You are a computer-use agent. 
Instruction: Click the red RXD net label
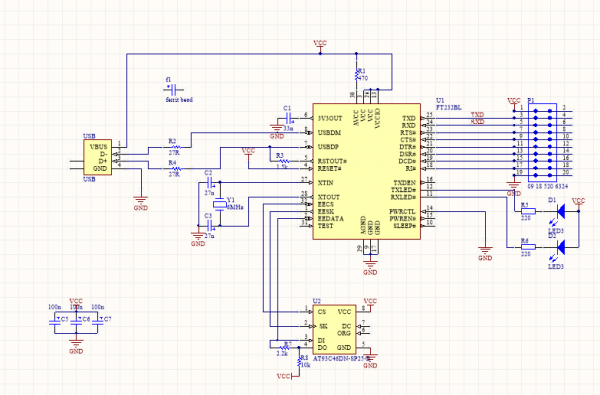coord(478,122)
